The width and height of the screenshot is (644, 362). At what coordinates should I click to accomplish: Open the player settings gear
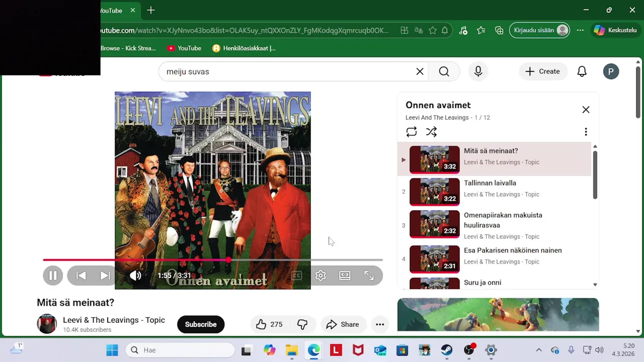point(320,276)
